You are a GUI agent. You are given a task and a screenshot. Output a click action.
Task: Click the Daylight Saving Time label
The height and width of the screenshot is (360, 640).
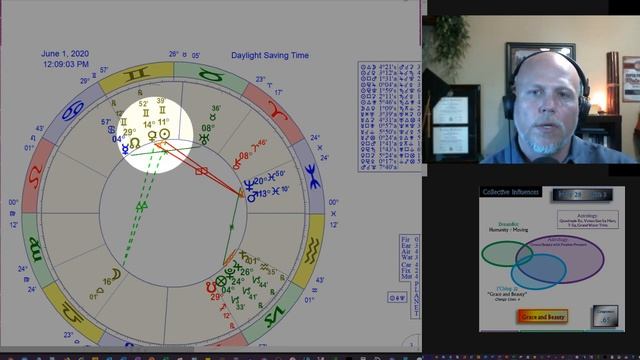coord(270,55)
